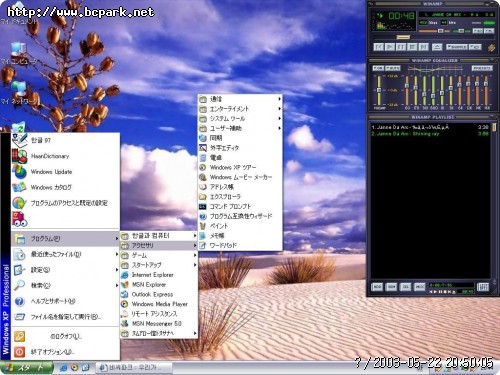Expand ユーザー補助 submenu
This screenshot has width=500, height=375.
click(240, 128)
